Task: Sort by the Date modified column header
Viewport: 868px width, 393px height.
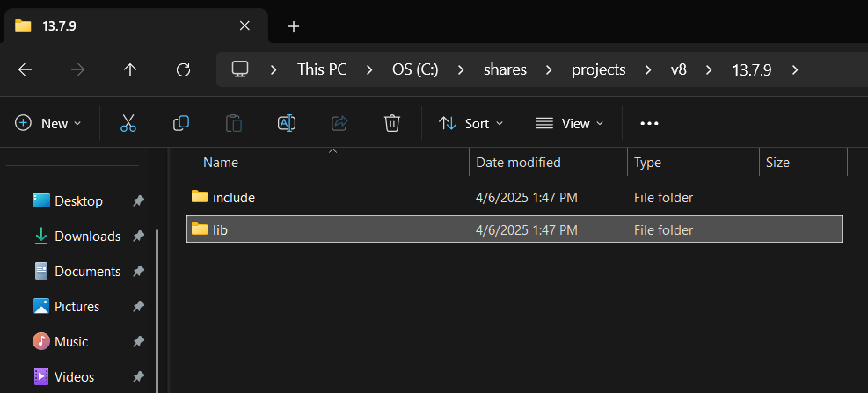Action: [518, 163]
